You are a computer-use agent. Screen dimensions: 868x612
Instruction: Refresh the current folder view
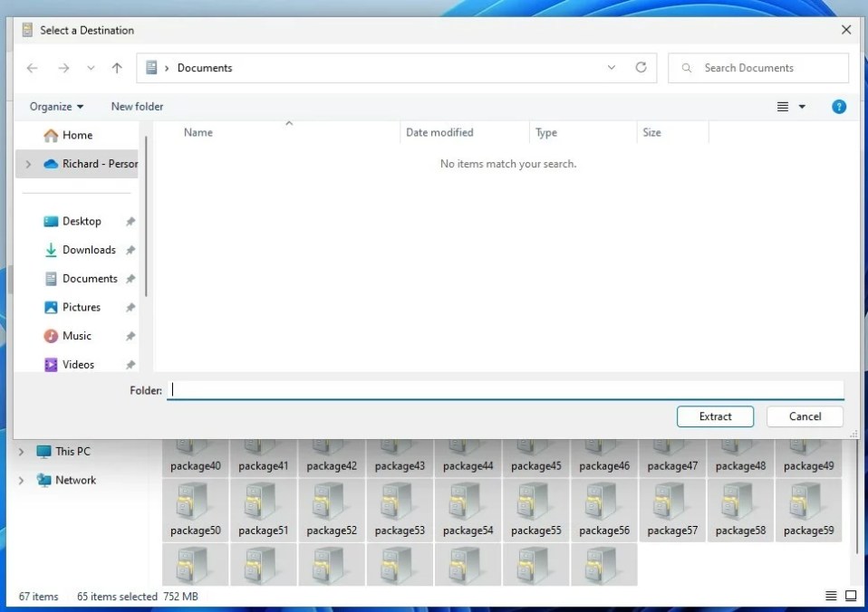(x=641, y=68)
